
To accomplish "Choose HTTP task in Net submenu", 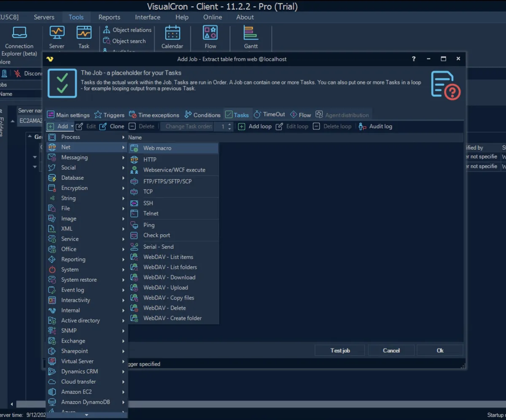I will pyautogui.click(x=174, y=159).
